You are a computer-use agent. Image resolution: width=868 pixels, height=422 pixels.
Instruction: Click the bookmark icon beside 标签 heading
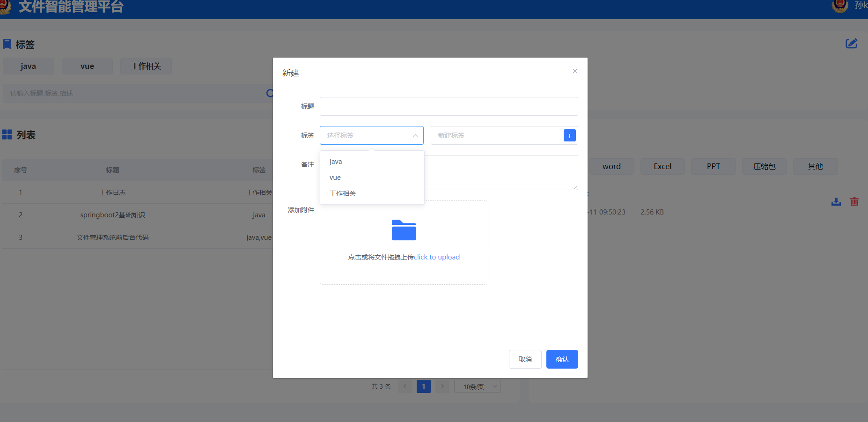(x=7, y=44)
